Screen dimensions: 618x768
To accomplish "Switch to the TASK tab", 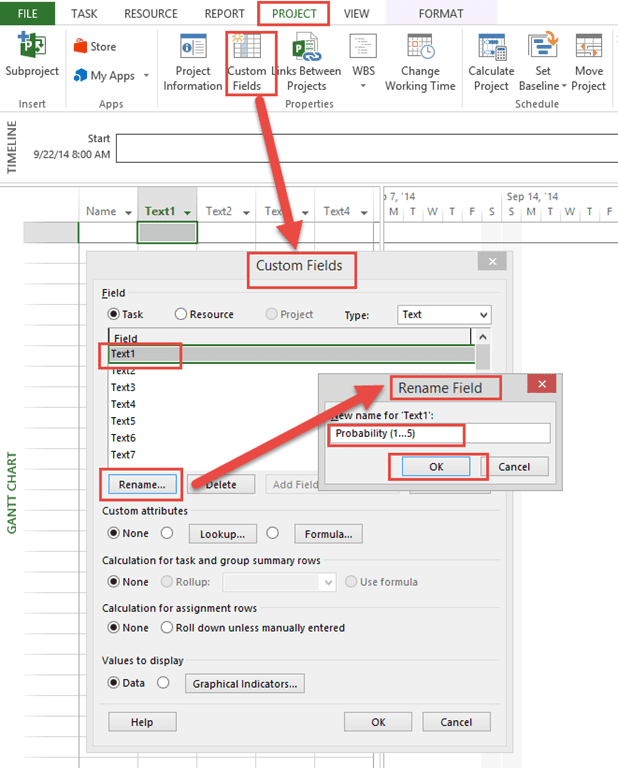I will coord(84,14).
